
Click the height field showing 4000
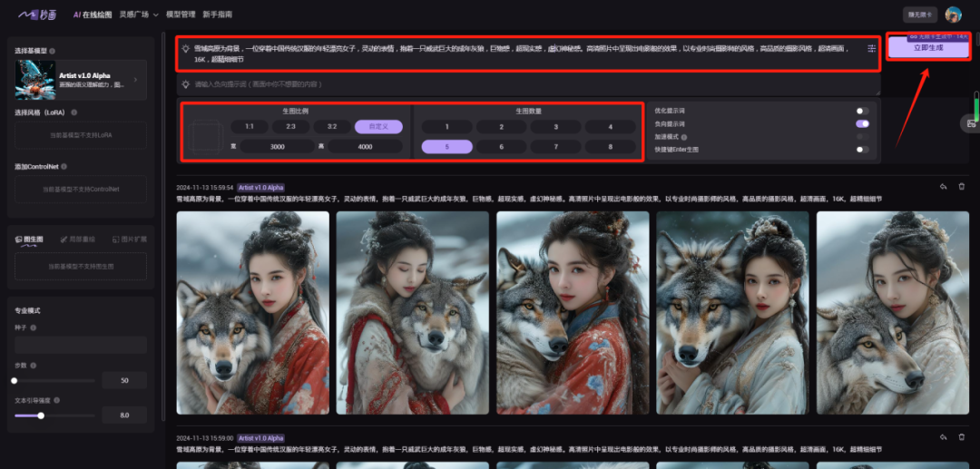point(365,147)
